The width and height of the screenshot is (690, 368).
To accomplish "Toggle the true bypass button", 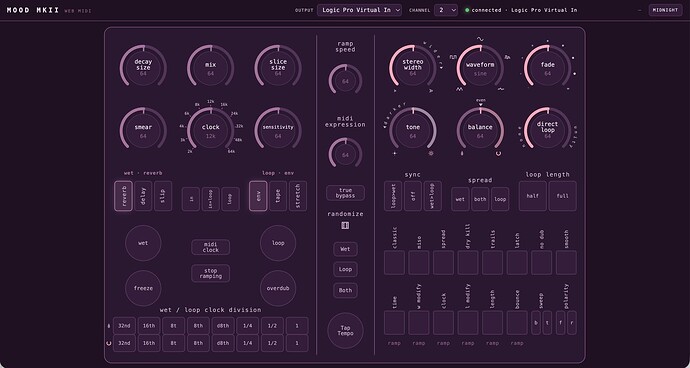I will 345,193.
